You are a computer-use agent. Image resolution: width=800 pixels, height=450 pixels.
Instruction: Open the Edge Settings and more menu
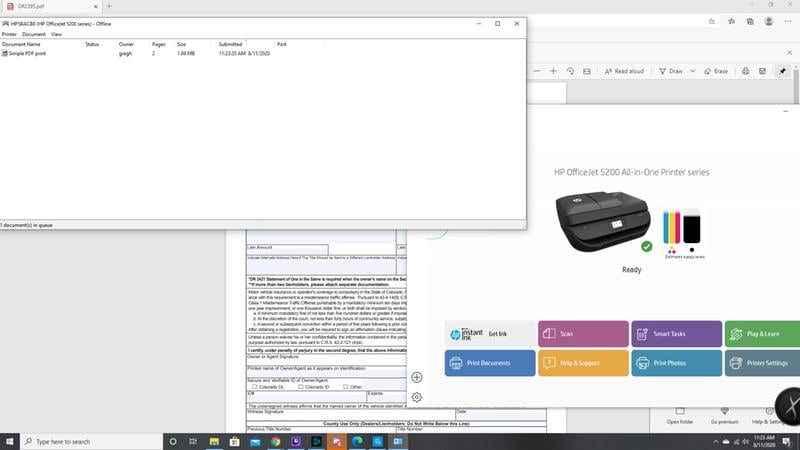[788, 21]
